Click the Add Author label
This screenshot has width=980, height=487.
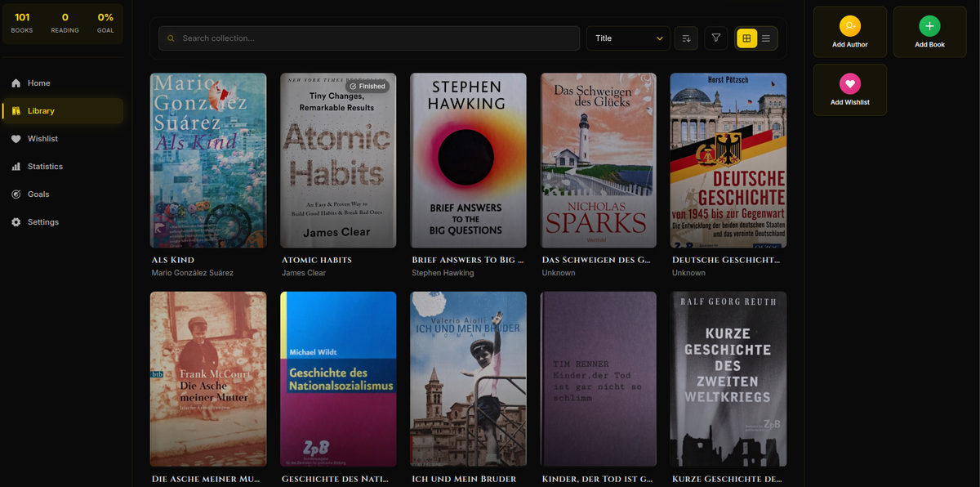pos(850,45)
